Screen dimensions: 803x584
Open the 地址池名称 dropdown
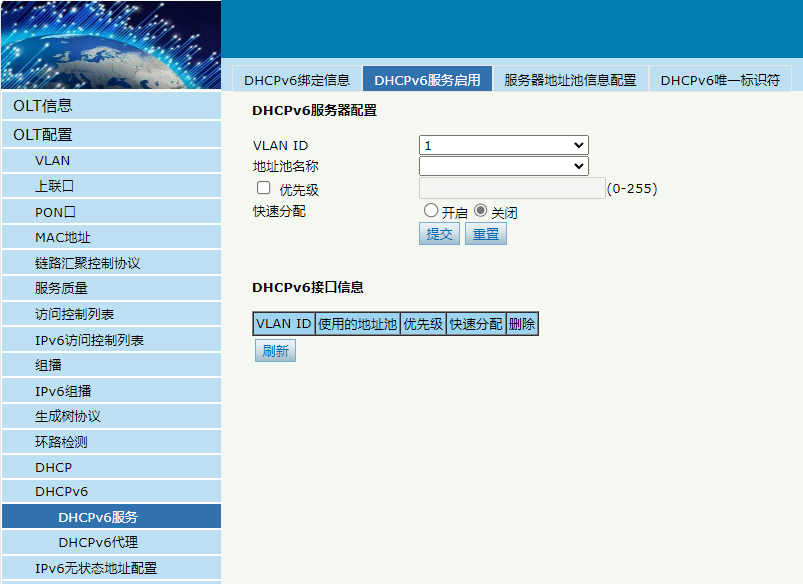point(503,166)
